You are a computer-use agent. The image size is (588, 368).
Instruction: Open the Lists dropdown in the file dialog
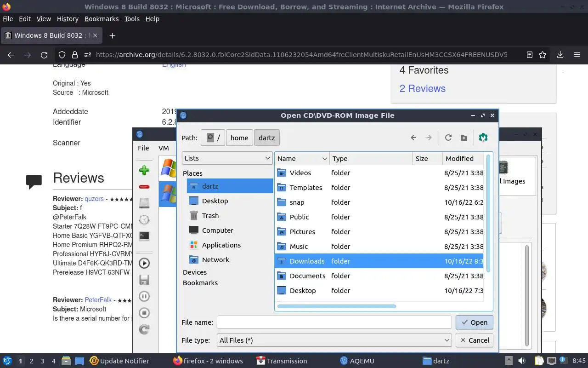[x=227, y=158]
